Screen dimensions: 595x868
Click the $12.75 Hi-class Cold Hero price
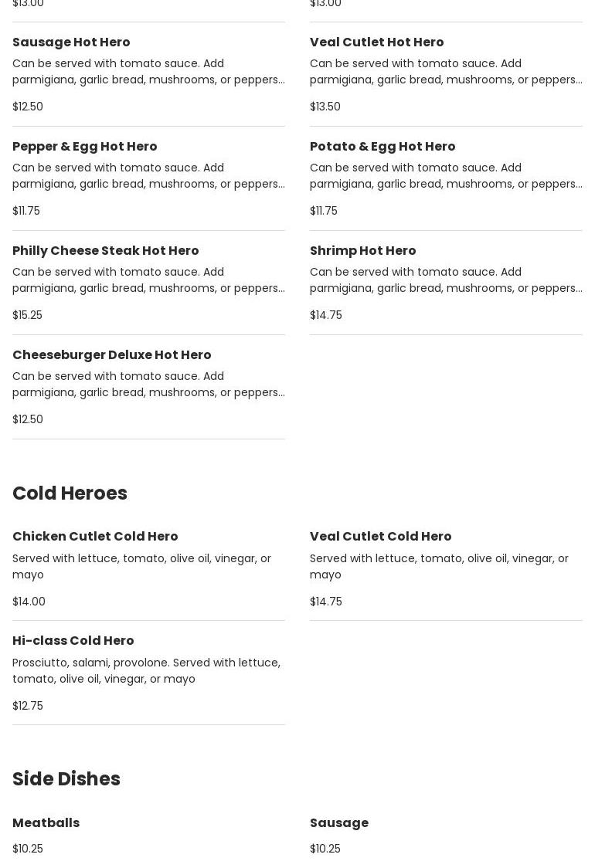tap(27, 706)
